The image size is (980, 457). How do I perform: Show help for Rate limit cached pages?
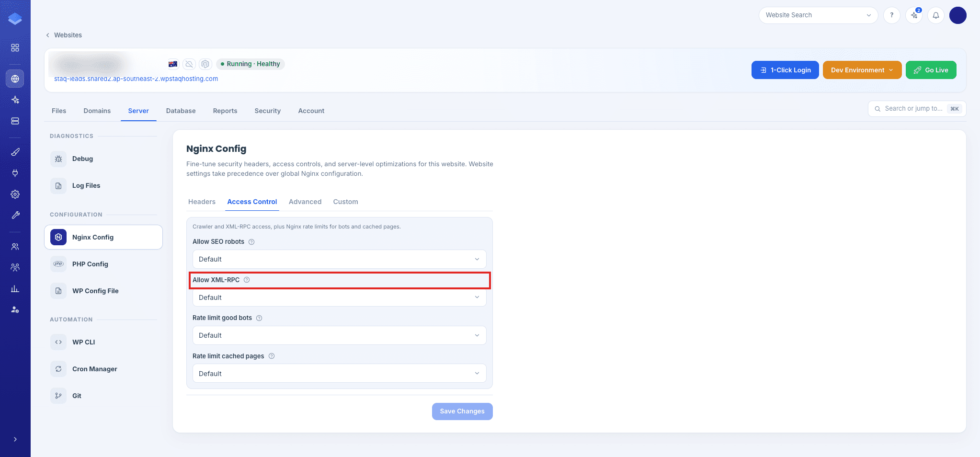click(x=272, y=356)
